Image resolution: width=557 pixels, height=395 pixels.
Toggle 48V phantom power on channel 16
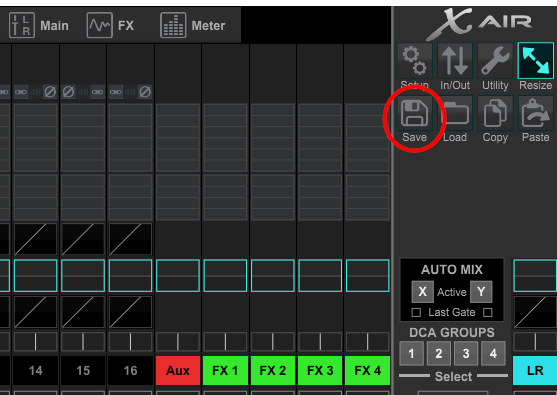click(130, 92)
